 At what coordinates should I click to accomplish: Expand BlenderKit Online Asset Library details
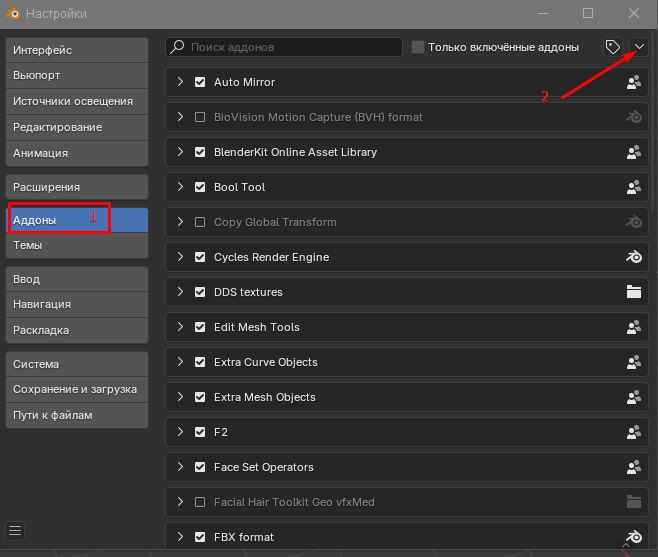coord(180,152)
